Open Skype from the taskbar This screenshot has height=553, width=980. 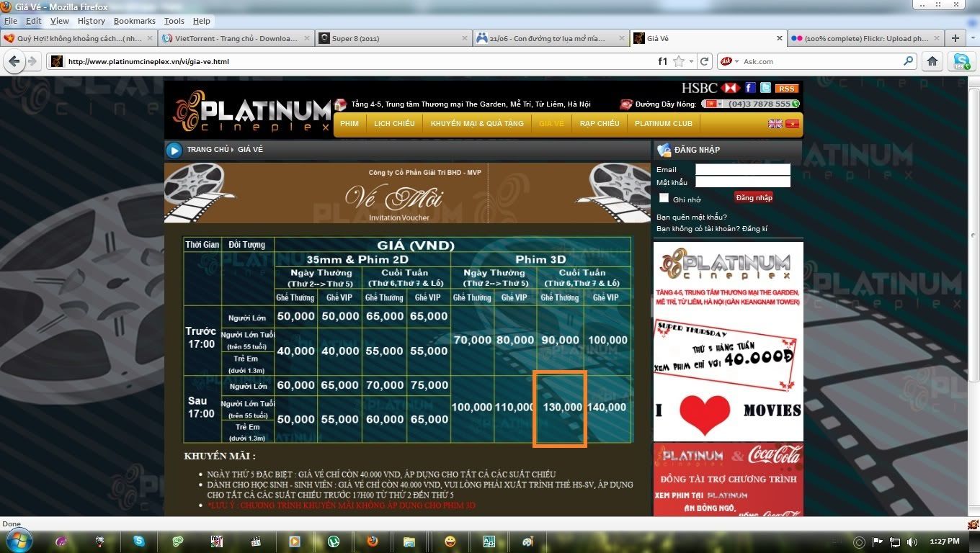click(x=138, y=541)
